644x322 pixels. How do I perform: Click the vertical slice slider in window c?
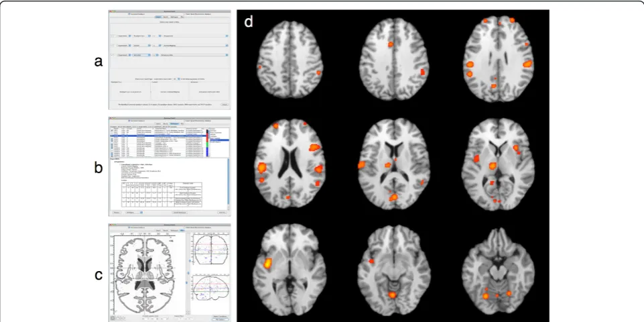[188, 274]
